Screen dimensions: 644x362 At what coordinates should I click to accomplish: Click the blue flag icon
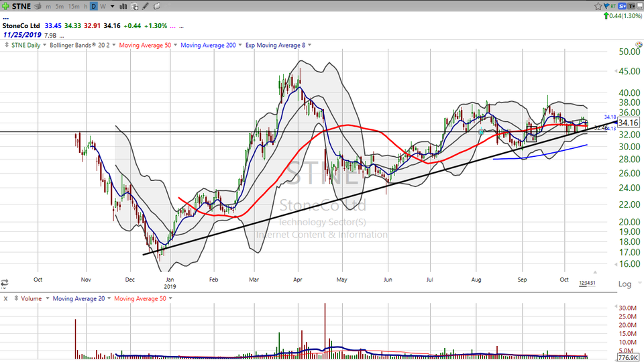(x=606, y=6)
